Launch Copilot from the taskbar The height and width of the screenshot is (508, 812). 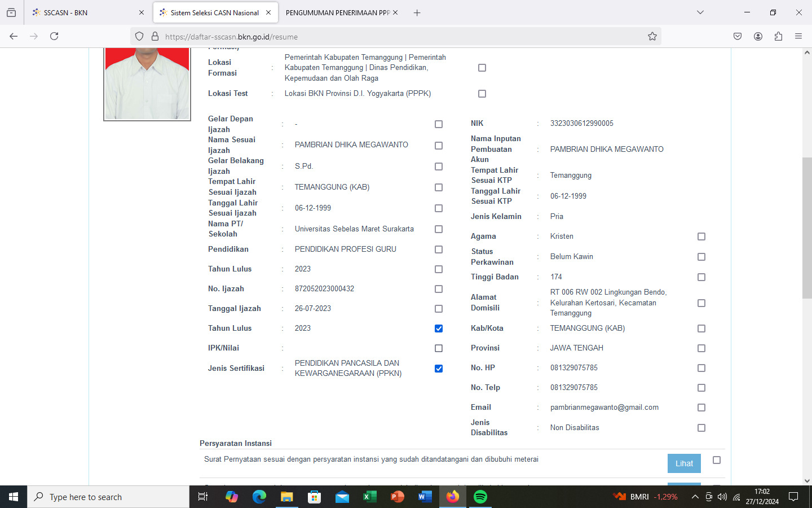tap(232, 497)
